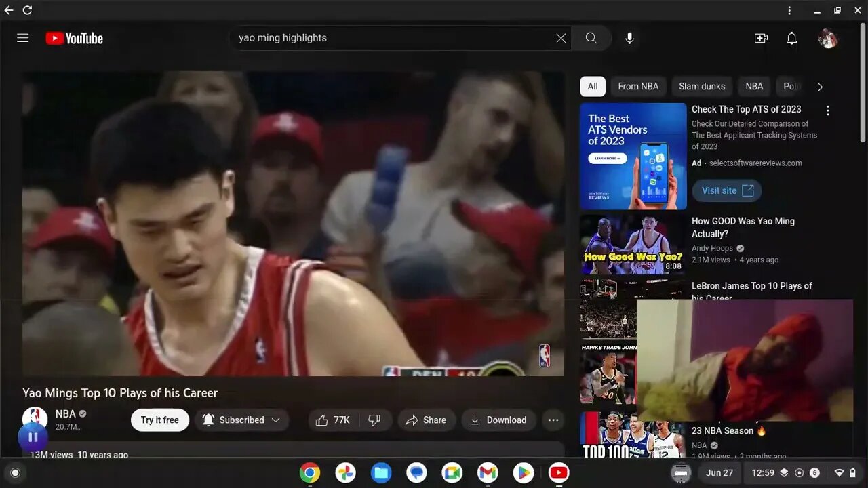Viewport: 868px width, 488px height.
Task: Launch Chrome from the shelf
Action: (x=310, y=472)
